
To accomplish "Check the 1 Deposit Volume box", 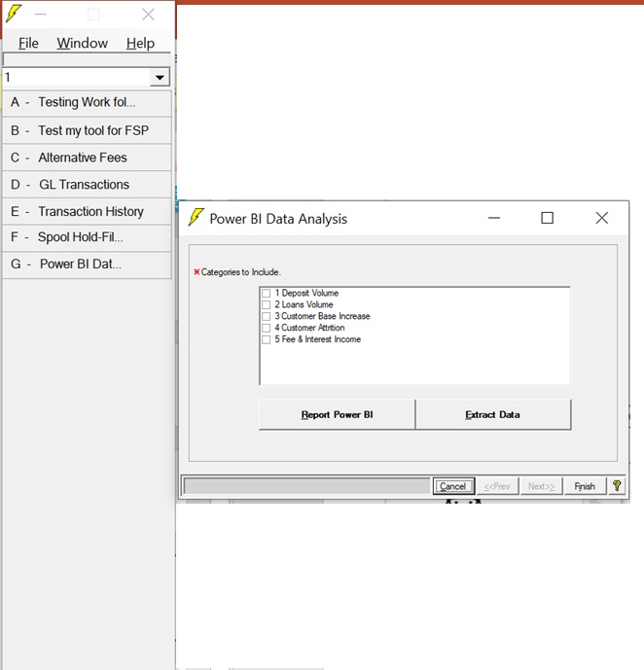I will coord(267,293).
